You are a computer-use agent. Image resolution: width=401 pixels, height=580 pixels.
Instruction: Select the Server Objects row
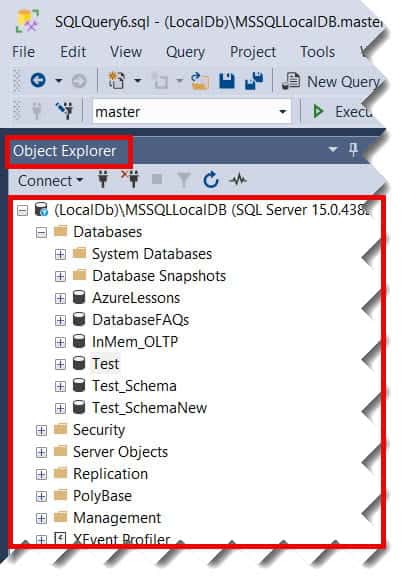pyautogui.click(x=120, y=452)
